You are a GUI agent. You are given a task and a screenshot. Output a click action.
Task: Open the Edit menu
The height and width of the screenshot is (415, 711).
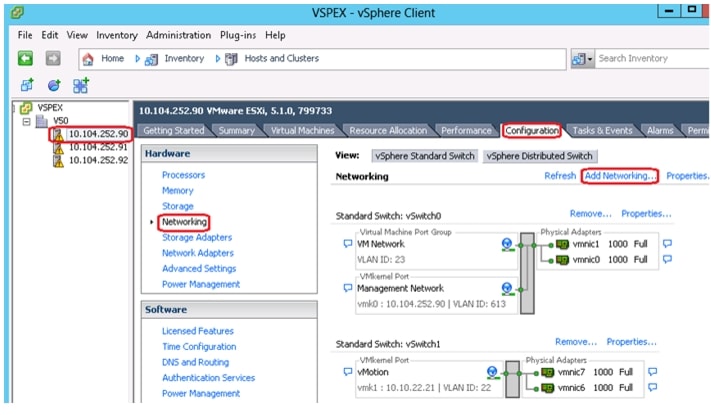click(49, 35)
